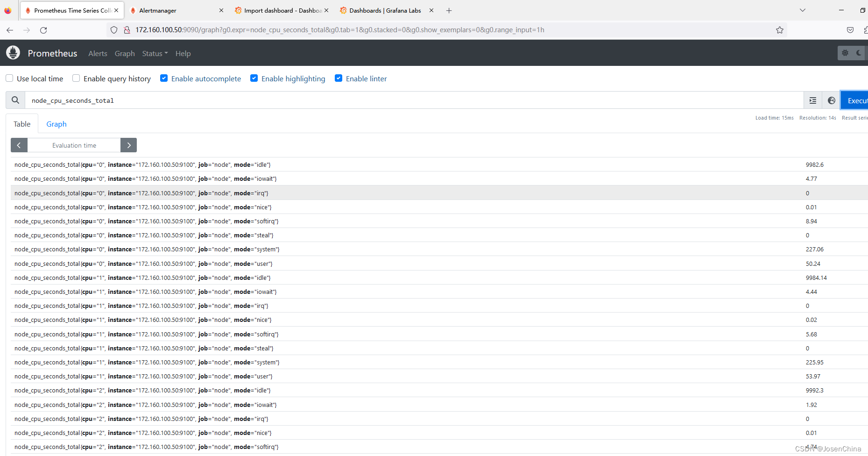The width and height of the screenshot is (868, 456).
Task: Step evaluation time backward
Action: (19, 145)
